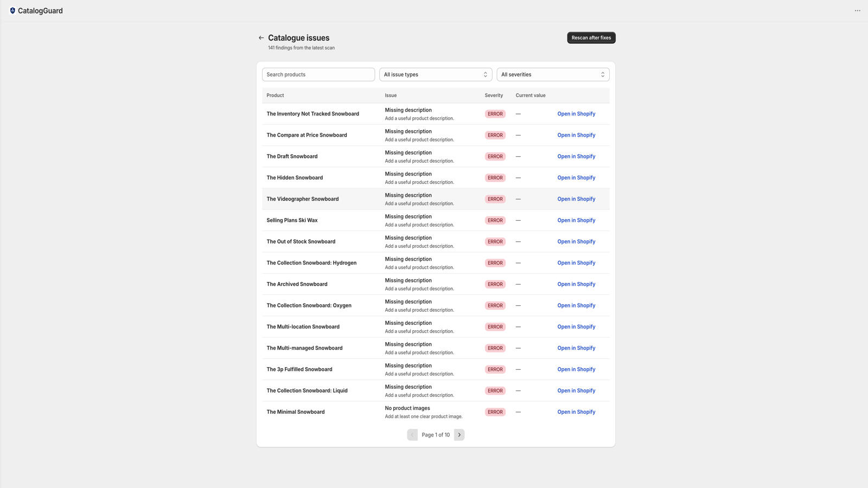
Task: Open the All issue types dropdown
Action: [436, 74]
